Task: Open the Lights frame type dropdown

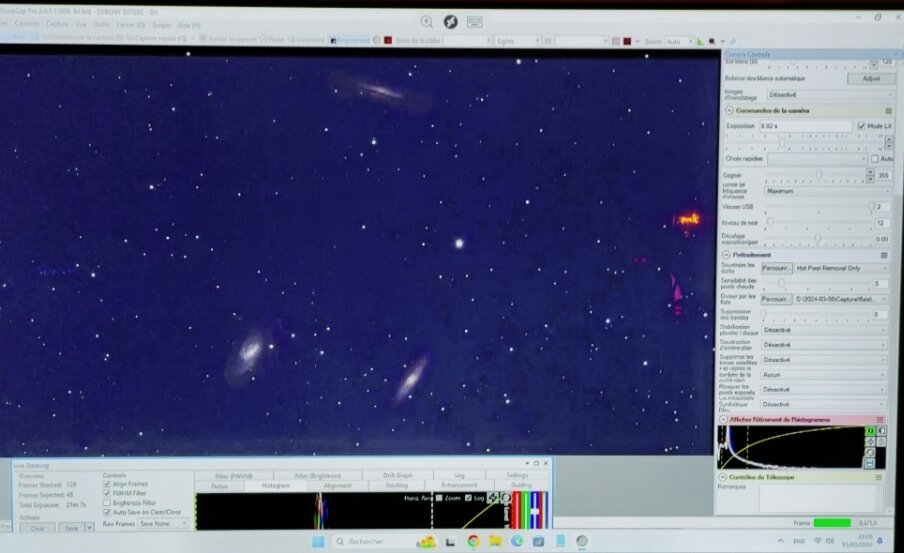Action: click(517, 41)
